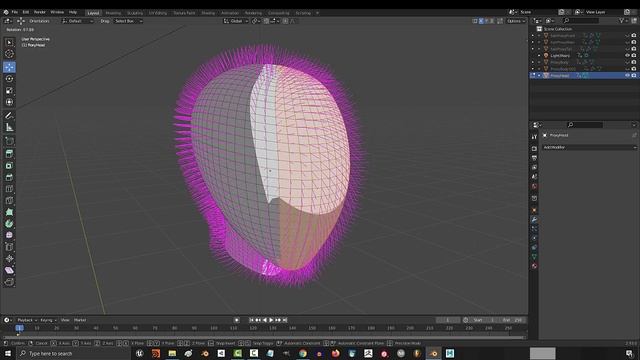Select the Poly Build tool
This screenshot has height=360, width=640.
click(x=9, y=212)
